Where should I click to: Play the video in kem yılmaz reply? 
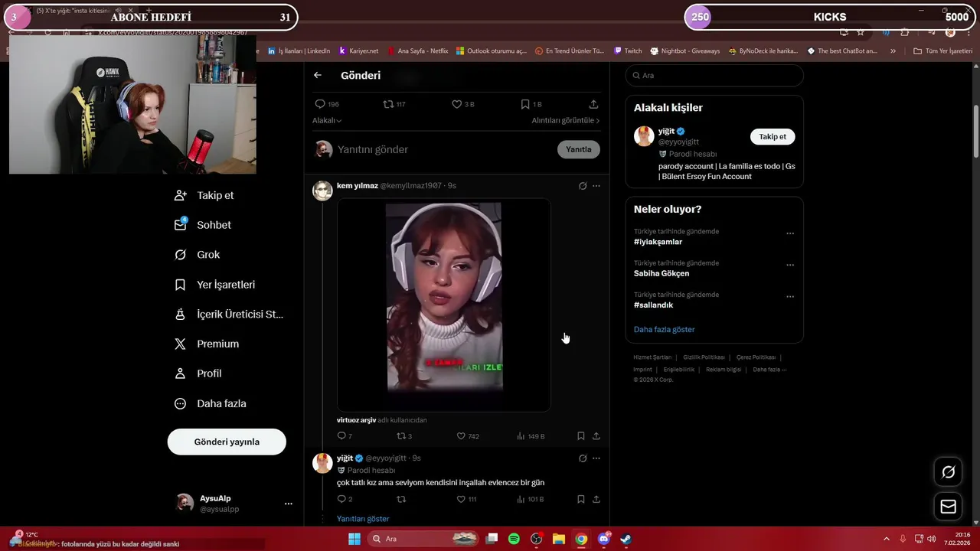(444, 305)
